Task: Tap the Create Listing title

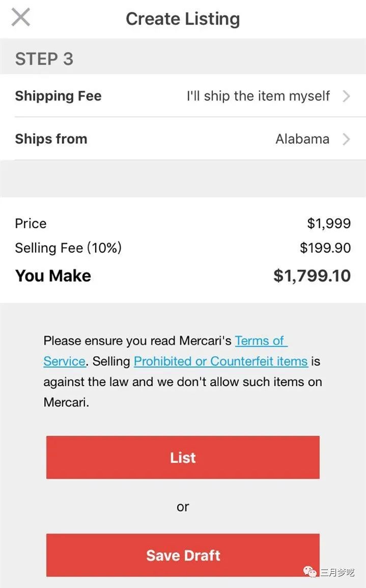Action: 182,18
